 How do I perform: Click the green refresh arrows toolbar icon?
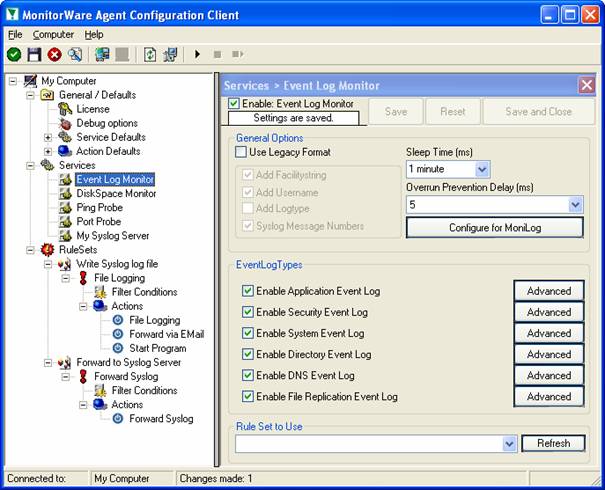[150, 54]
